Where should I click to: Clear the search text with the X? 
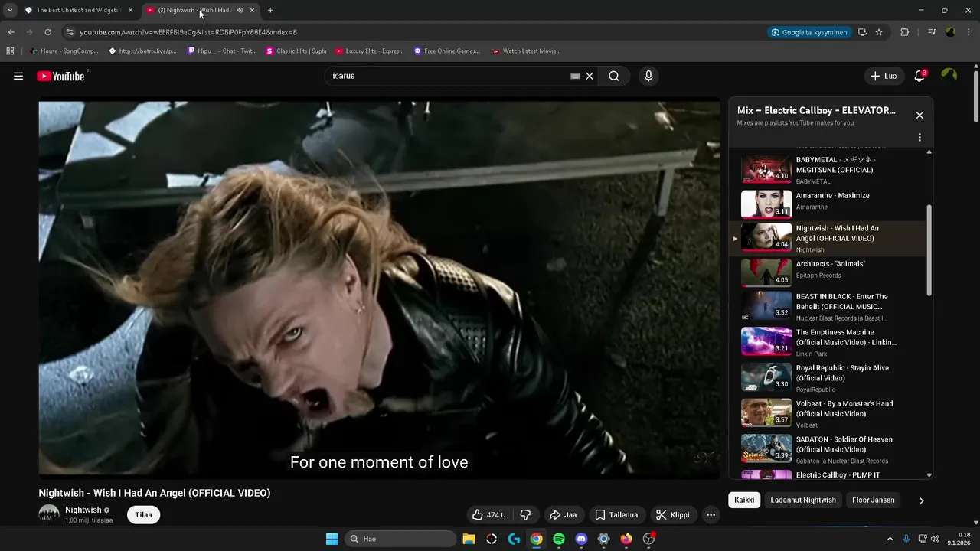tap(590, 76)
